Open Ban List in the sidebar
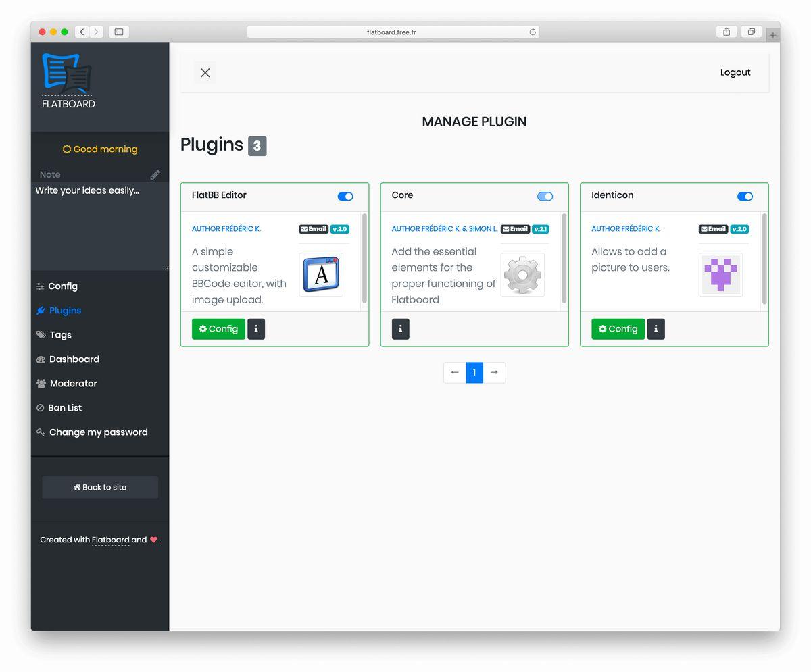 tap(59, 408)
